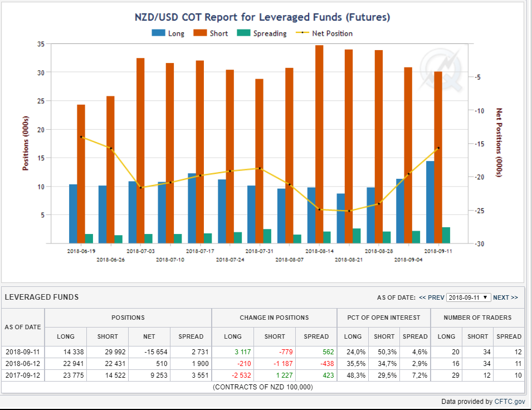Click the x-axis label 2018-07-31

point(259,251)
